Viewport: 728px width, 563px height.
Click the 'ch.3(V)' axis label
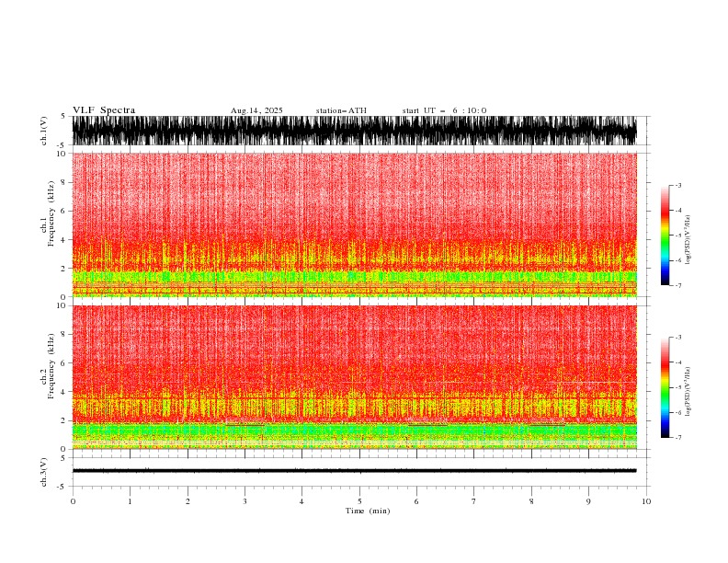[44, 472]
